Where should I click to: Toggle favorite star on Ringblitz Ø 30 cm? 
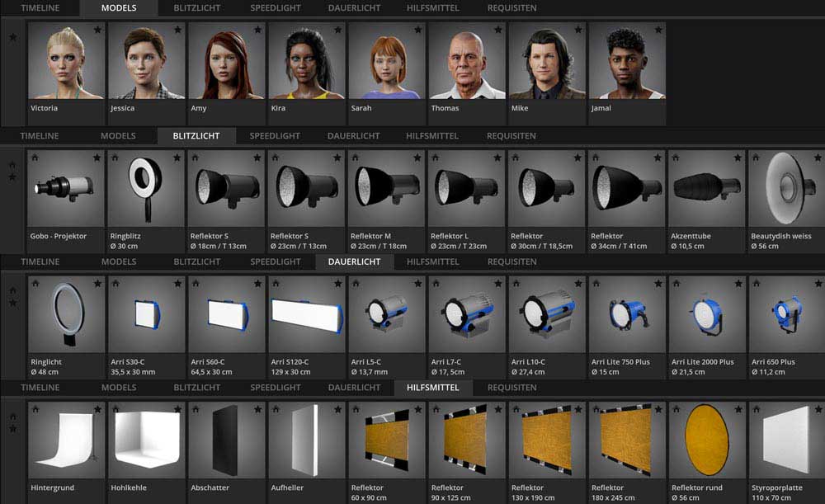click(177, 158)
